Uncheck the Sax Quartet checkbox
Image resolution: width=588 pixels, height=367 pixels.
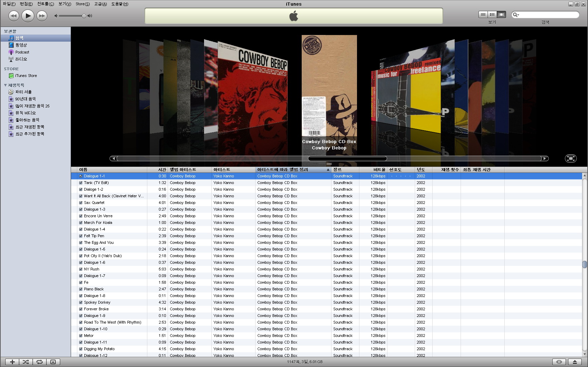(x=81, y=203)
